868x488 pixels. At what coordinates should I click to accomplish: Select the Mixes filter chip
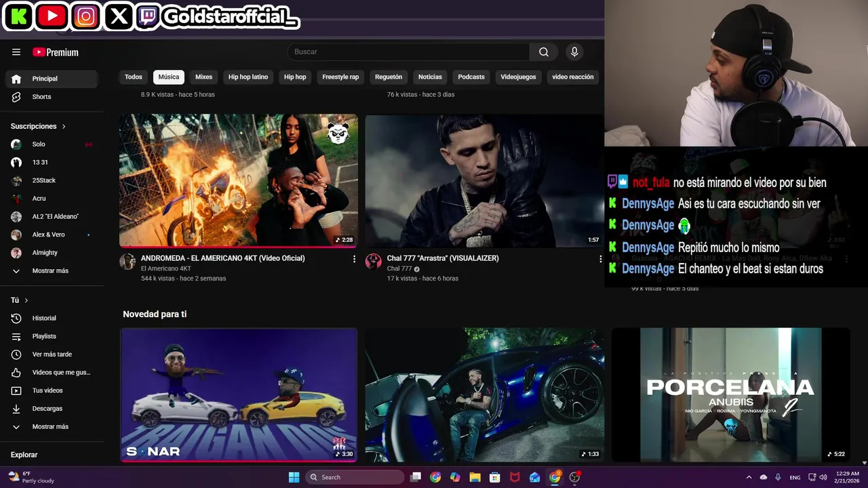pyautogui.click(x=204, y=77)
